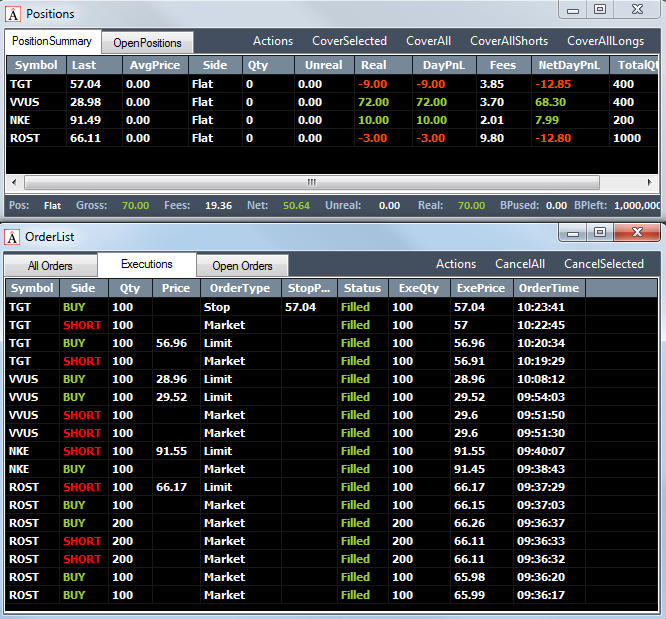
Task: Click VVUS NetDayPnL value 68.30
Action: click(550, 102)
